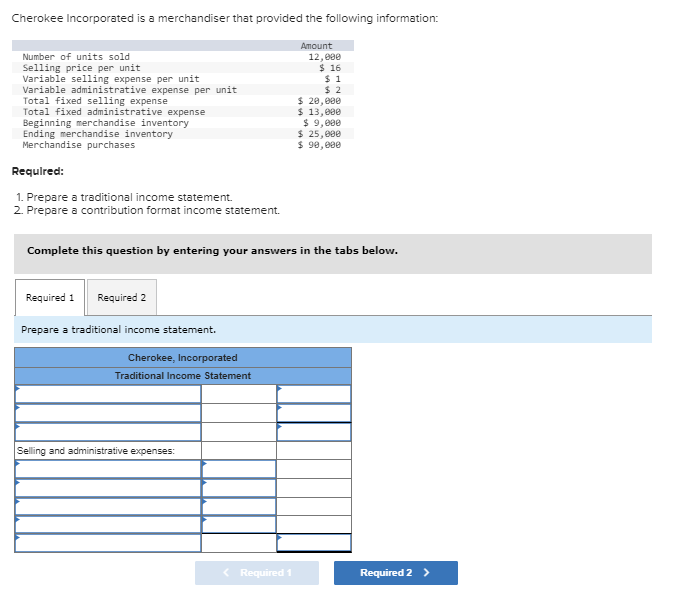This screenshot has width=685, height=612.
Task: Open second row label dropdown in statement
Action: [x=108, y=413]
